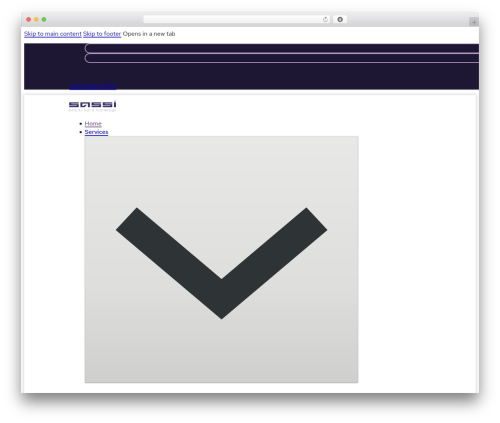
Task: Open the download button beside the address bar
Action: click(340, 19)
